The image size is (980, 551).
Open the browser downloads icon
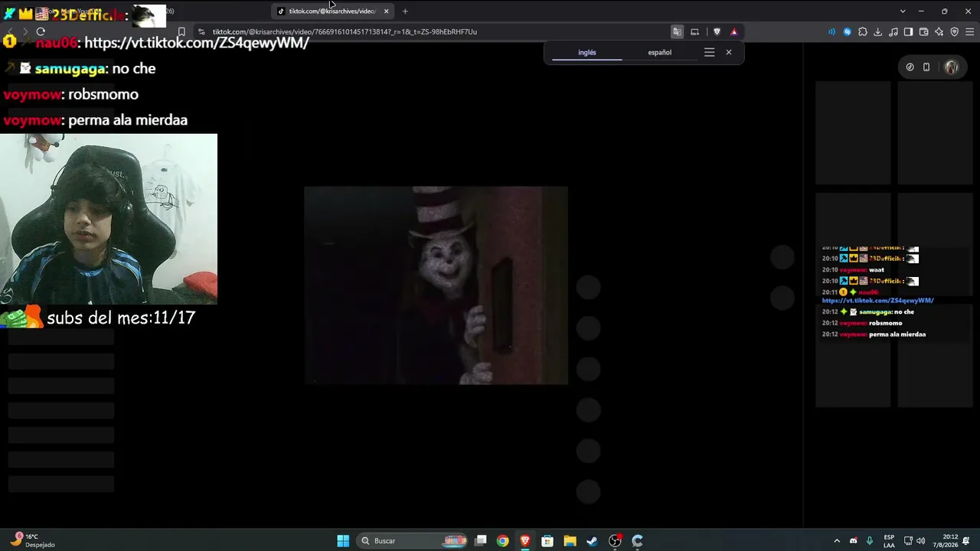click(x=878, y=31)
